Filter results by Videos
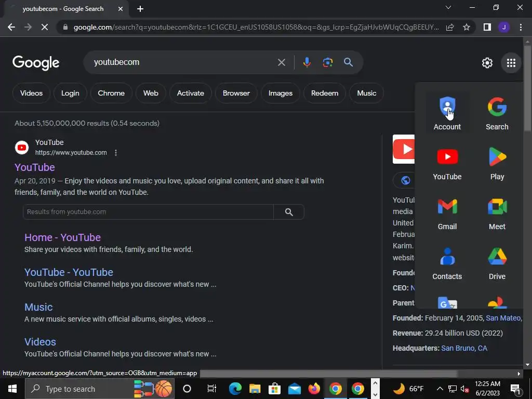The width and height of the screenshot is (532, 399). tap(31, 94)
